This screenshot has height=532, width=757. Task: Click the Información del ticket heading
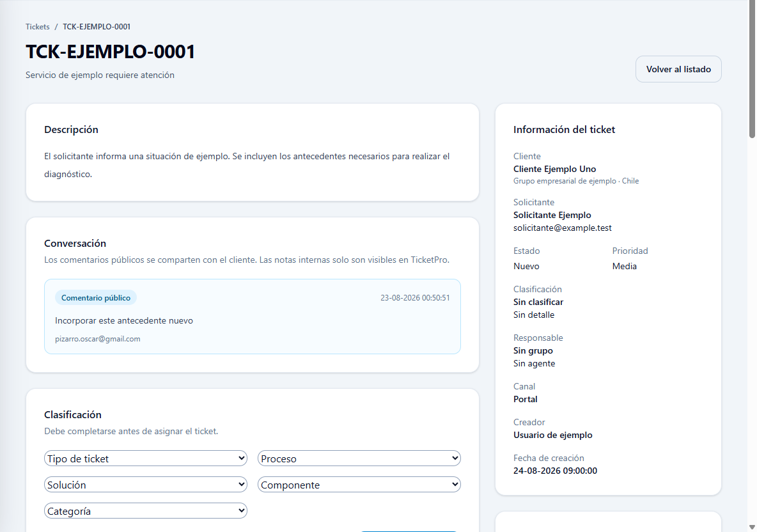pos(564,129)
